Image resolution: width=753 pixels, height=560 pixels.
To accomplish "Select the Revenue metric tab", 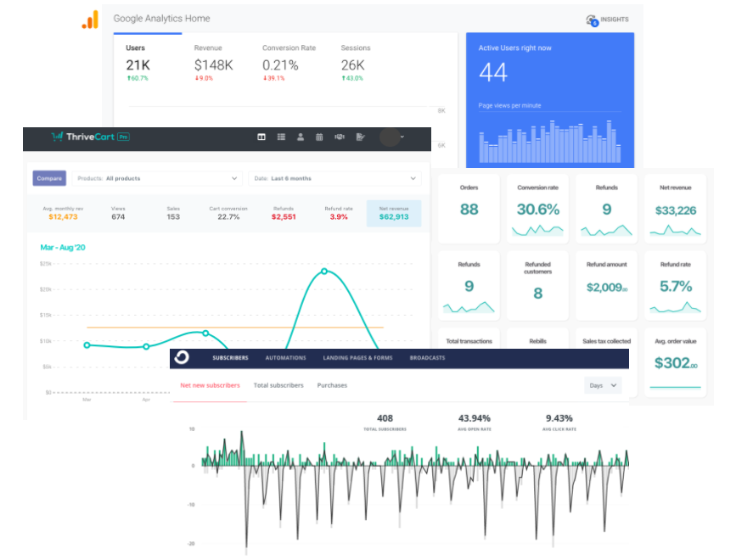I will coord(213,64).
